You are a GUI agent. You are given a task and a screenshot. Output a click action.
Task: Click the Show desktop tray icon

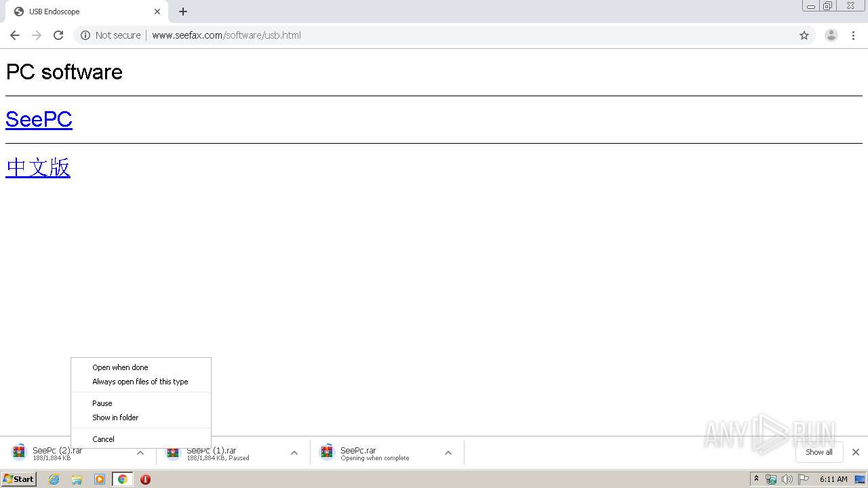[x=860, y=479]
